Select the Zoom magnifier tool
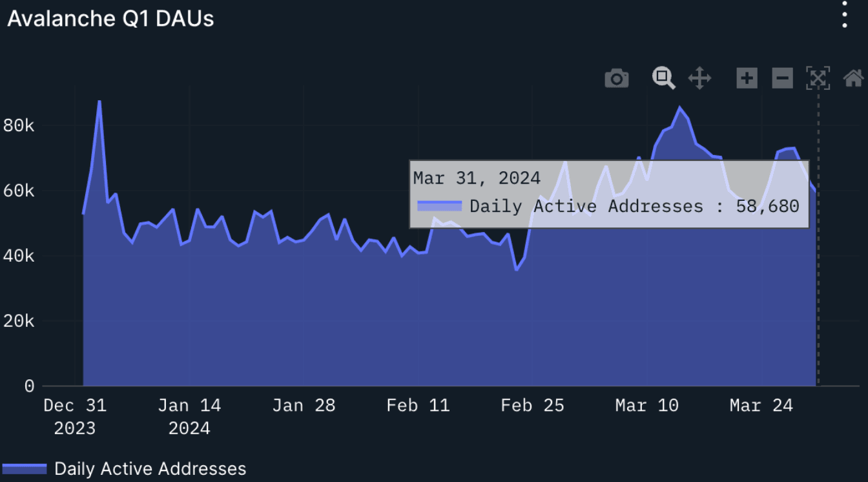 click(663, 78)
